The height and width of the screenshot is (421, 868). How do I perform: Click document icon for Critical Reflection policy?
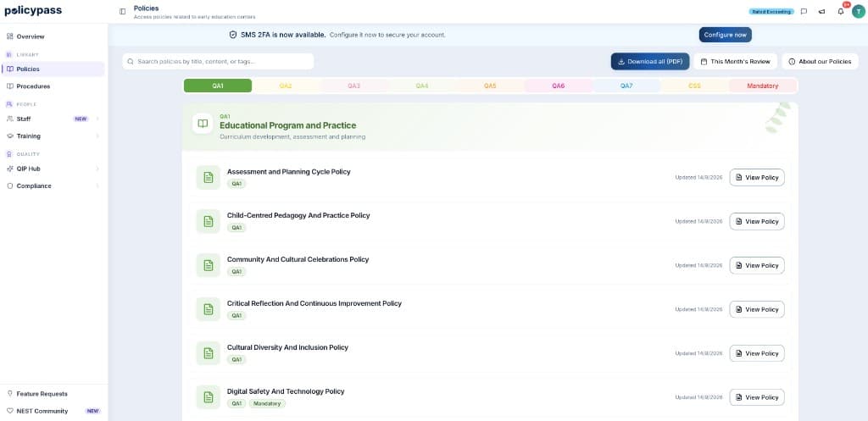209,309
